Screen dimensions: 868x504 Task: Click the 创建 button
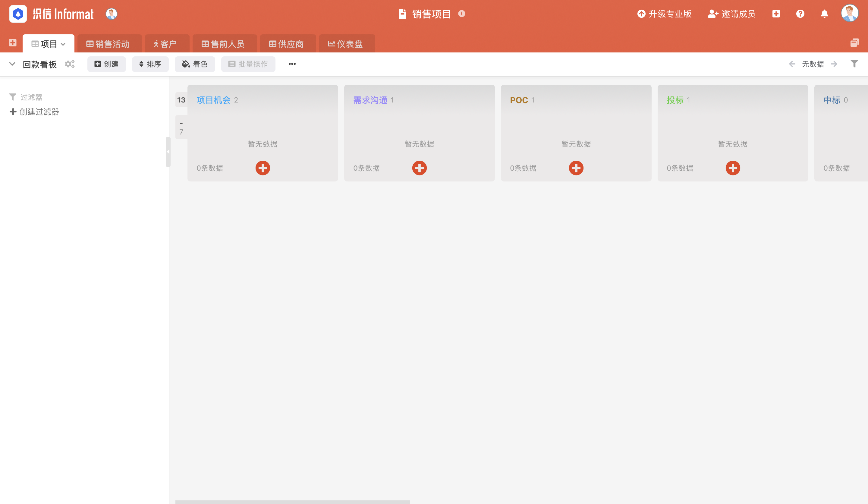click(106, 64)
